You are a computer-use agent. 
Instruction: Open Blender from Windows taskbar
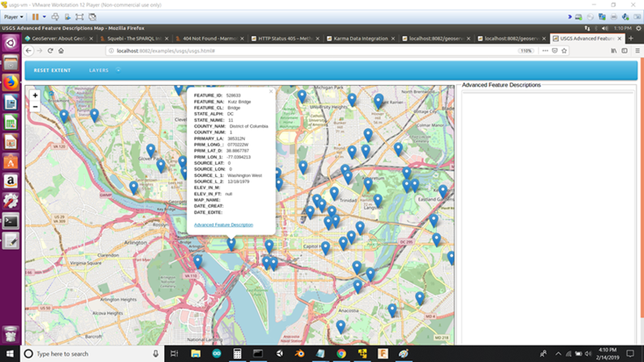point(300,353)
